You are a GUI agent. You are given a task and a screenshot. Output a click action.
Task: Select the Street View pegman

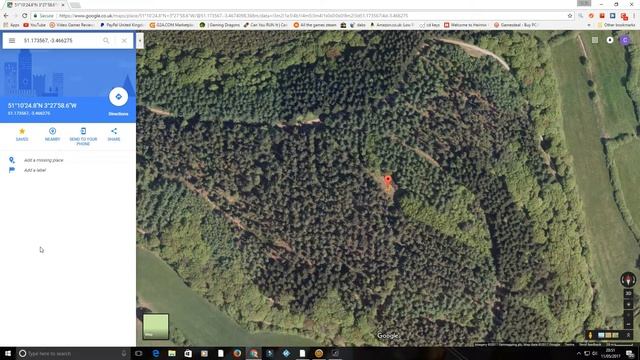click(x=590, y=335)
